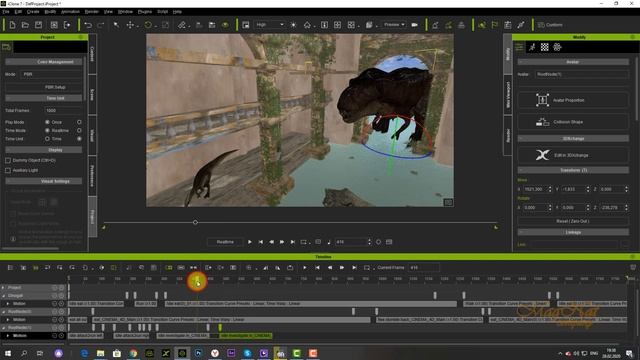
Task: Activate the Move object tool
Action: tap(130, 25)
